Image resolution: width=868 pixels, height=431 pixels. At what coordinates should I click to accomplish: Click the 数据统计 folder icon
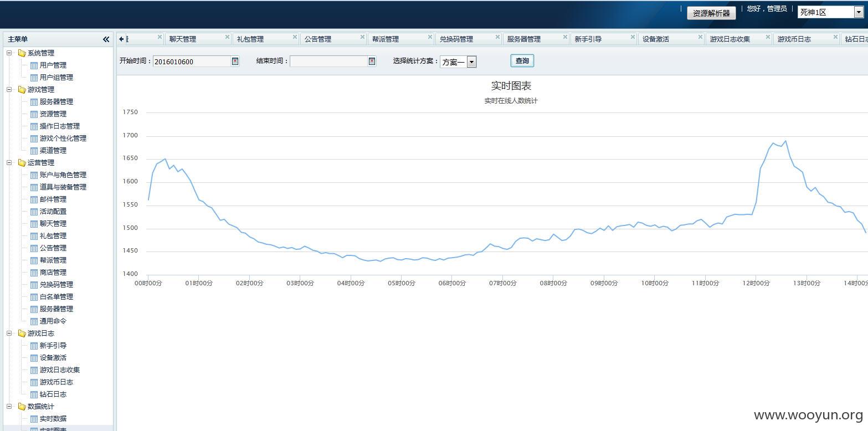tap(22, 407)
